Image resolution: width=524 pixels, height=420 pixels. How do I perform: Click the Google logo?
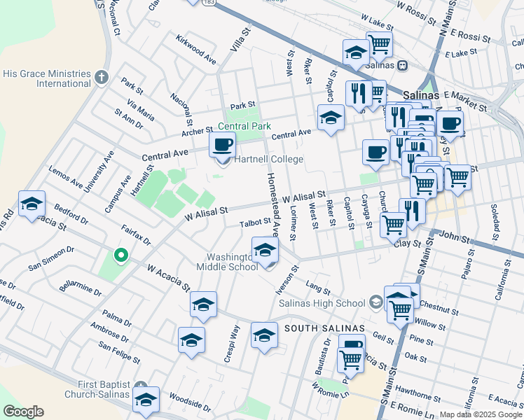coord(23,412)
